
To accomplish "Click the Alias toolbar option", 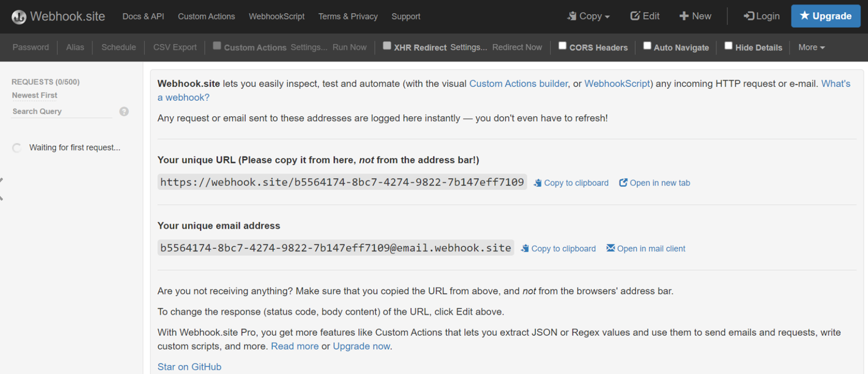I will [75, 47].
